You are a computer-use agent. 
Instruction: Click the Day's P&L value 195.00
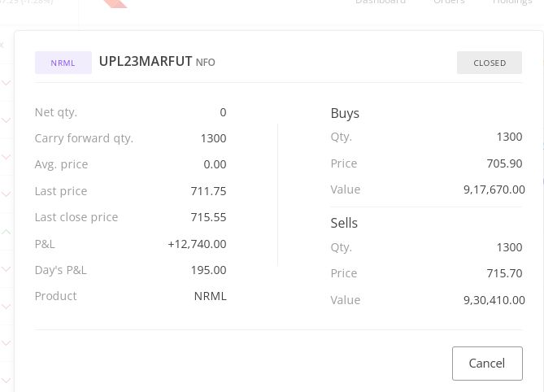pos(209,270)
